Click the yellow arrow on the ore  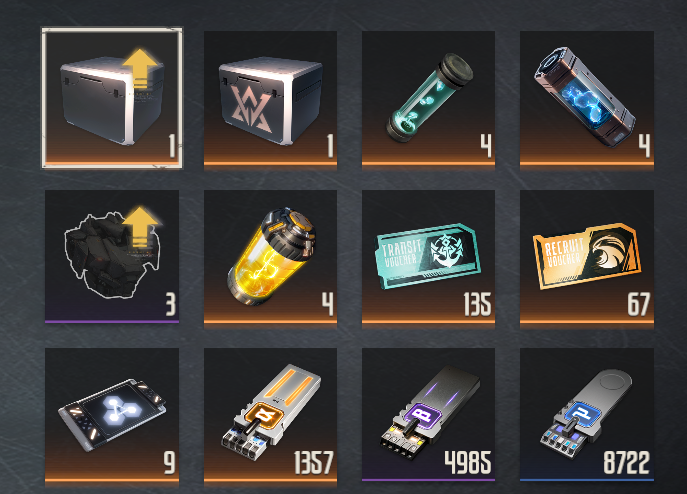140,227
